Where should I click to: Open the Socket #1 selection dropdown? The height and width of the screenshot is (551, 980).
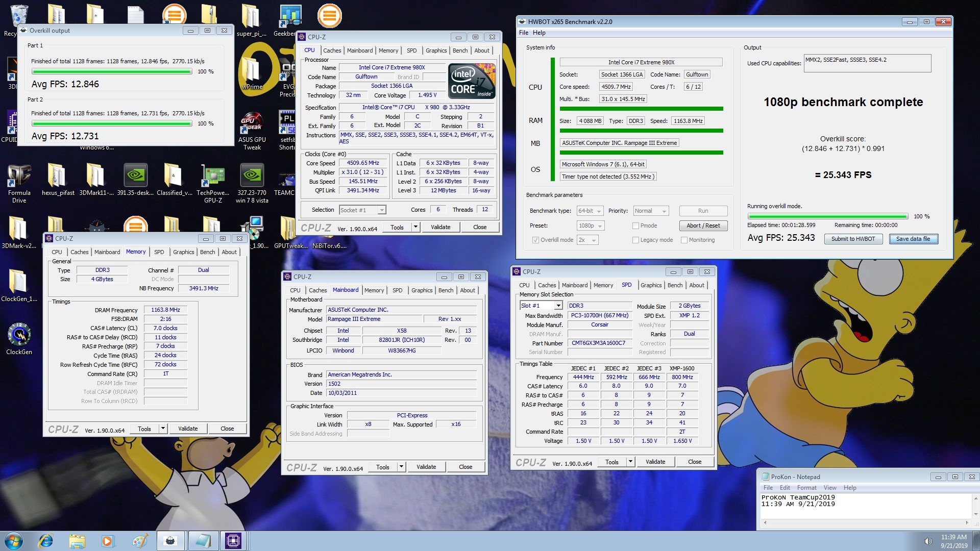pos(363,210)
